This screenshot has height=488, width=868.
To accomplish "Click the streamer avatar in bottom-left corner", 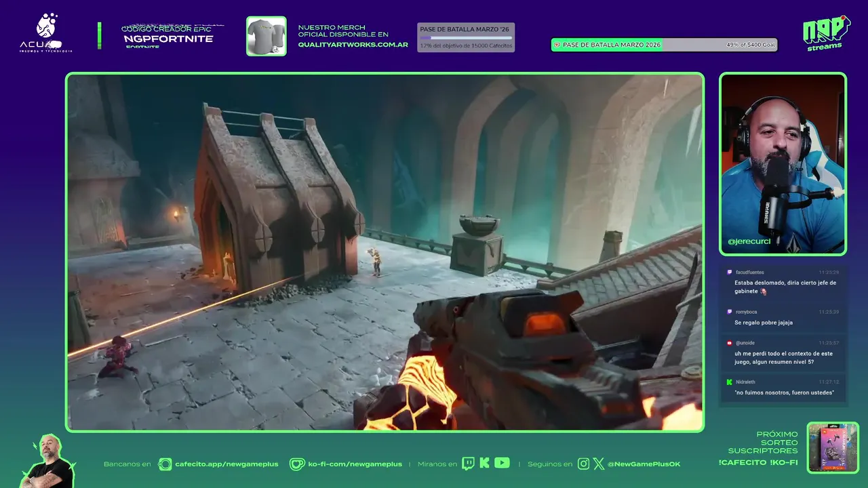I will point(49,462).
